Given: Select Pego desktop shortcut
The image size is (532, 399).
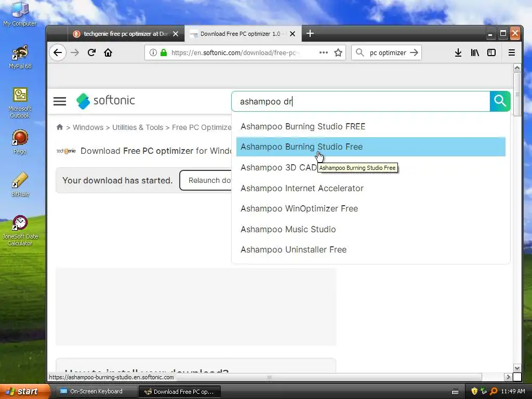Looking at the screenshot, I should pos(20,142).
